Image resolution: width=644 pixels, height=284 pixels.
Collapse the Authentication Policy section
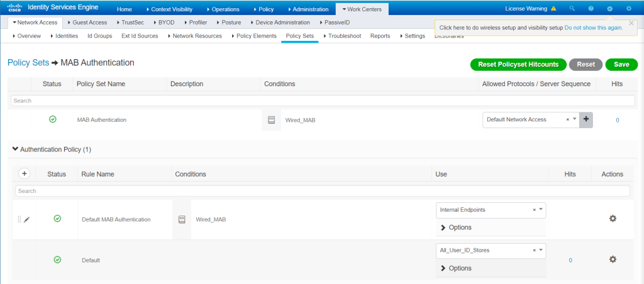tap(16, 150)
